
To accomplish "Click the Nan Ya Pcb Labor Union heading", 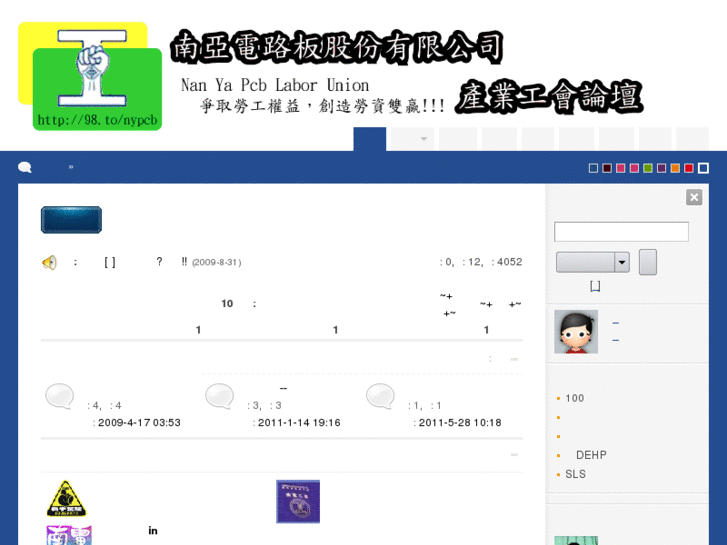I will [275, 85].
